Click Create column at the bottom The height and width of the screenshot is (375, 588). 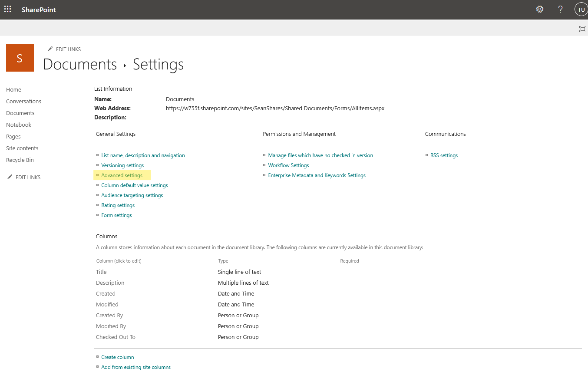pyautogui.click(x=117, y=357)
